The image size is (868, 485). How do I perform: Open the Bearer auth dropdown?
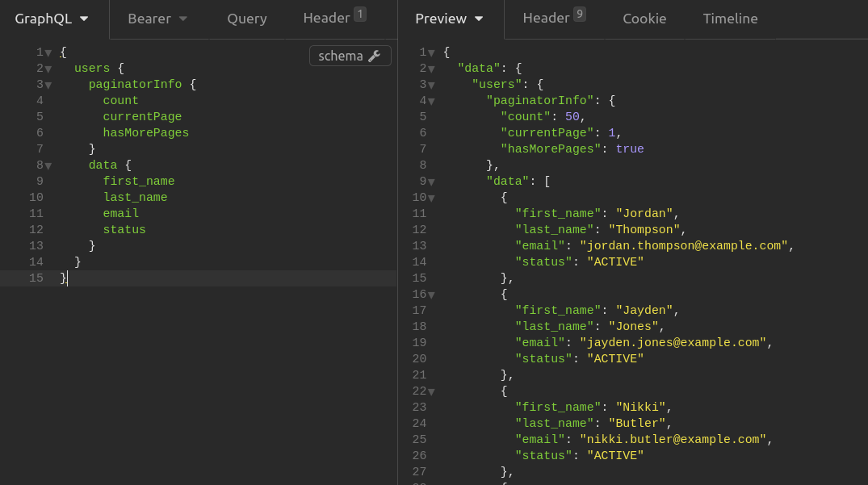[157, 19]
